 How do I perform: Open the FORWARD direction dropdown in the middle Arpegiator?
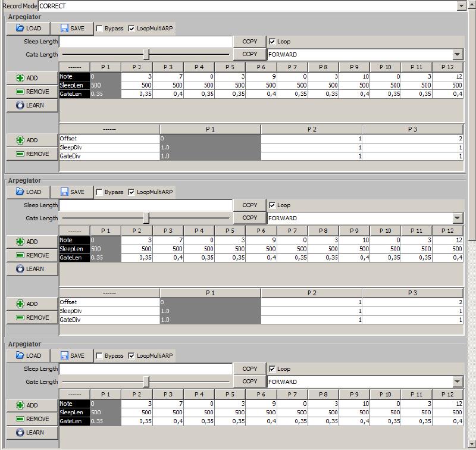click(457, 218)
